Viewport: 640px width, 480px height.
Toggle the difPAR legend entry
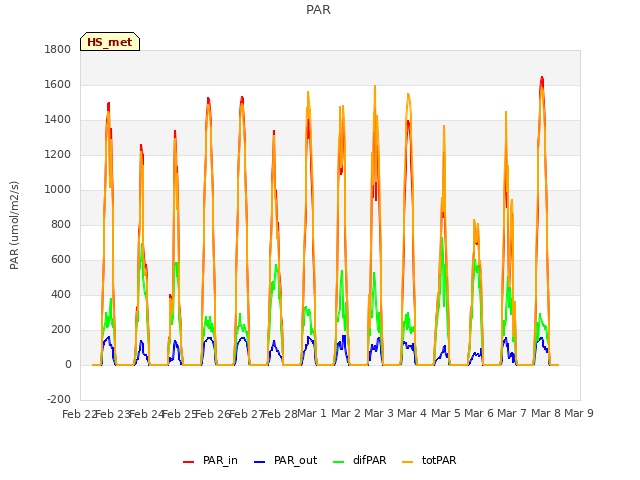pyautogui.click(x=359, y=460)
